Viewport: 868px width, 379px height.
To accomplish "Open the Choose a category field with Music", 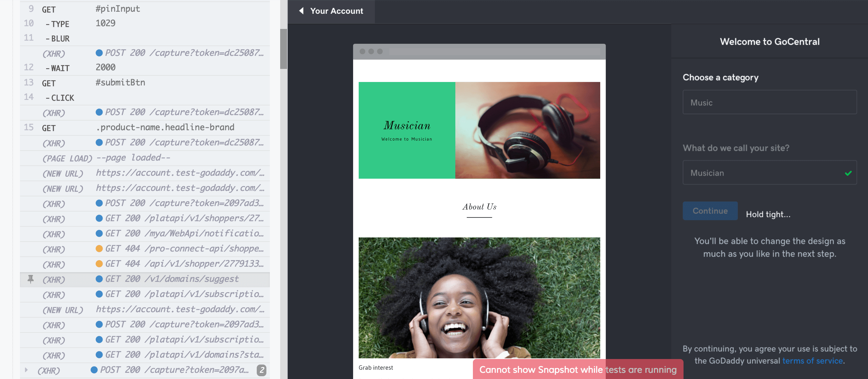I will point(770,102).
